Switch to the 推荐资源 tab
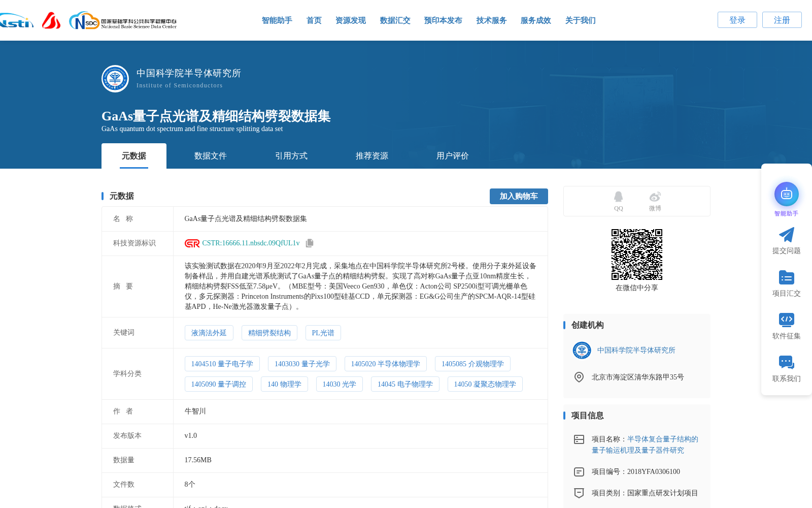This screenshot has width=812, height=508. 372,156
